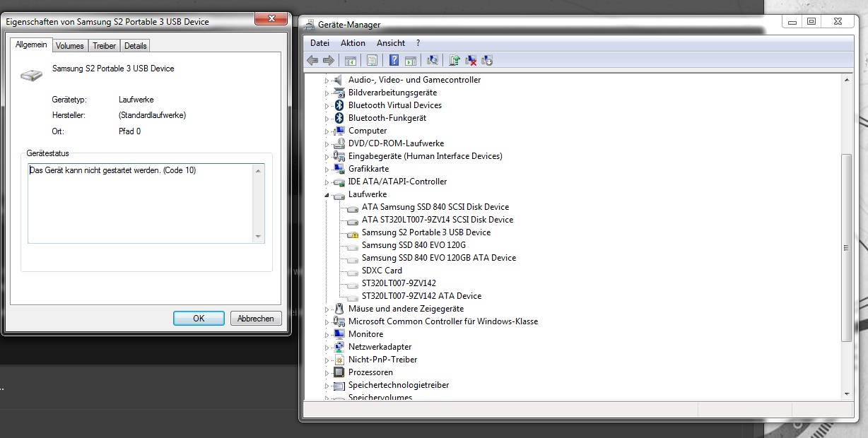Image resolution: width=868 pixels, height=438 pixels.
Task: Switch to the Volumes tab
Action: click(70, 46)
